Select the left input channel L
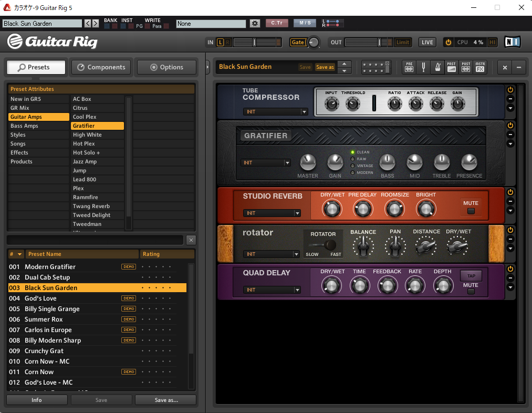Image resolution: width=532 pixels, height=413 pixels. point(220,42)
